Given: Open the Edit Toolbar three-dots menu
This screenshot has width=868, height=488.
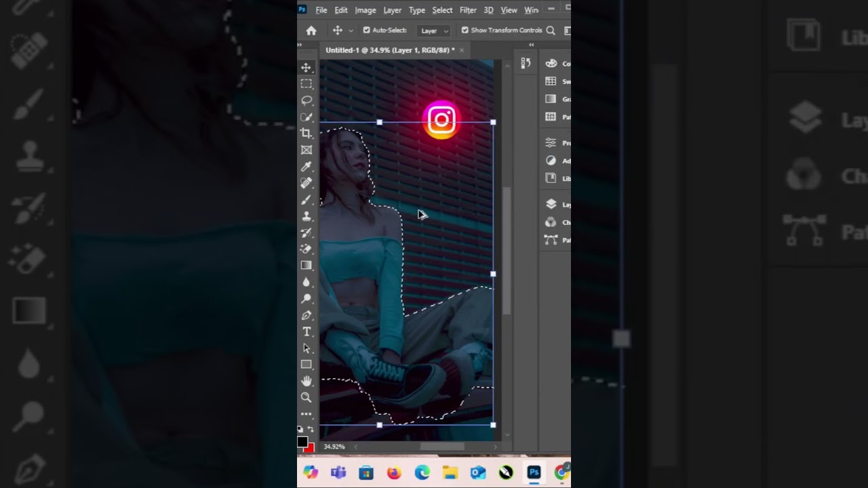Looking at the screenshot, I should tap(307, 413).
